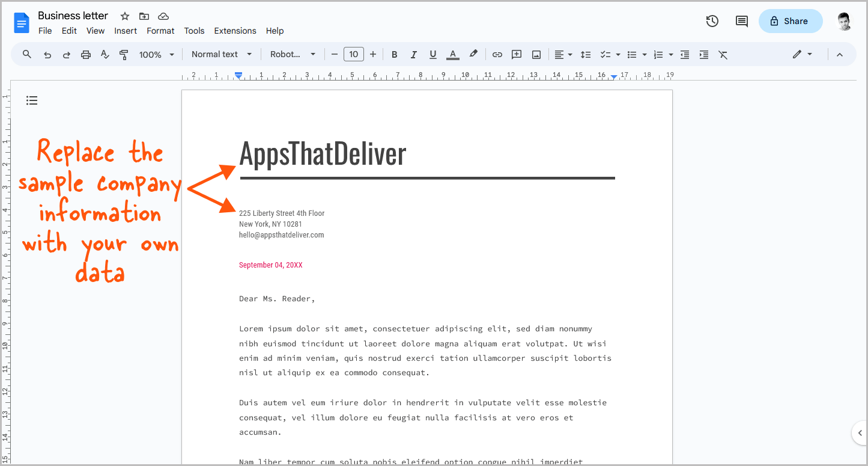868x466 pixels.
Task: Open version history
Action: click(712, 20)
